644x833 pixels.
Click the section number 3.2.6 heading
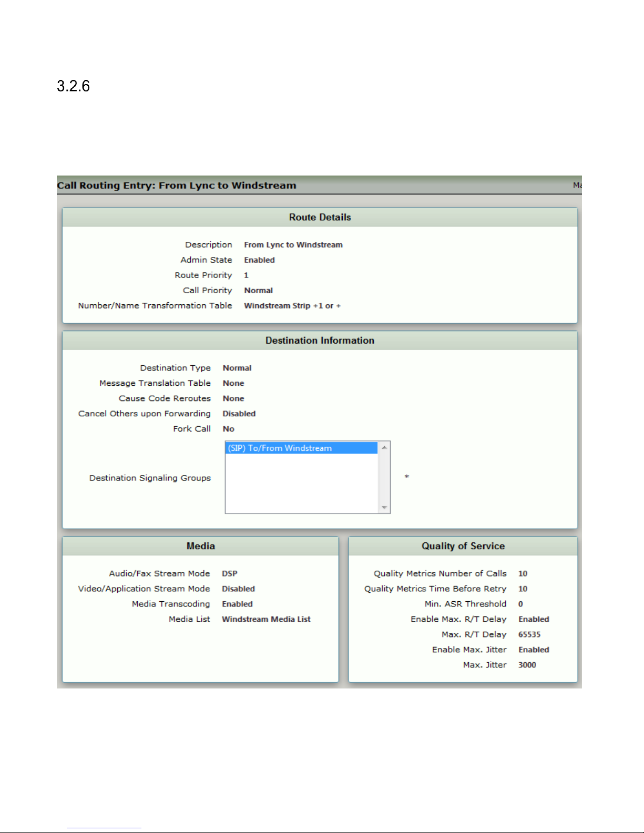click(73, 86)
